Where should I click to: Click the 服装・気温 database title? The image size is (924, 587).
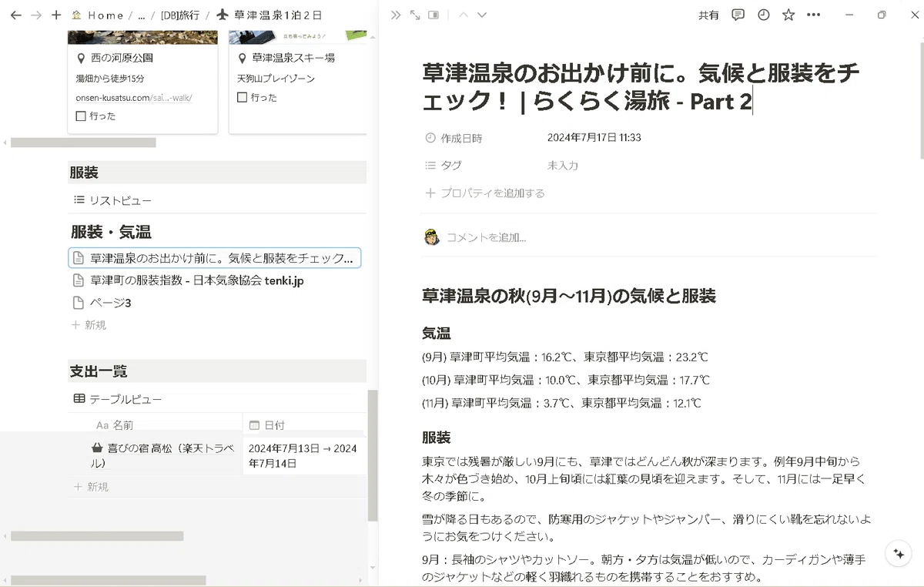111,232
